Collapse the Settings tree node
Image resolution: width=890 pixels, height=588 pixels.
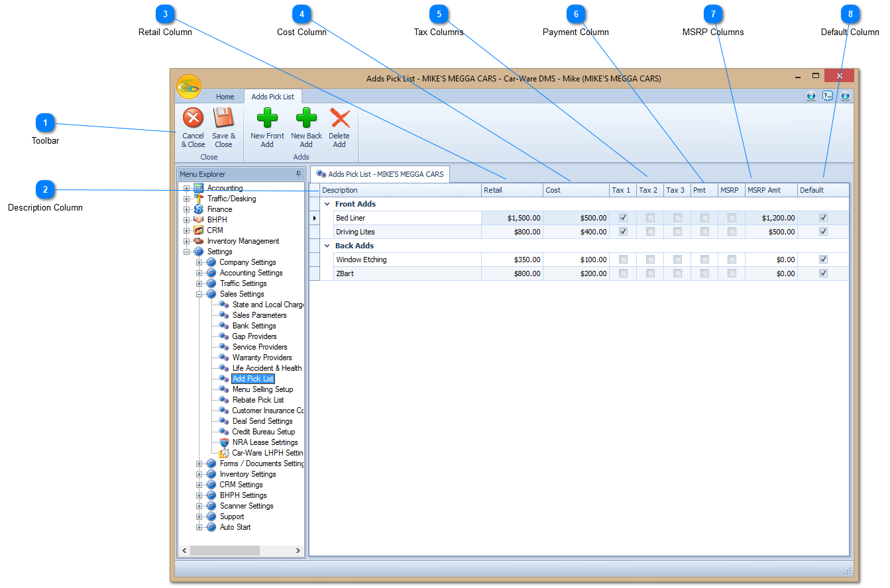pos(187,252)
